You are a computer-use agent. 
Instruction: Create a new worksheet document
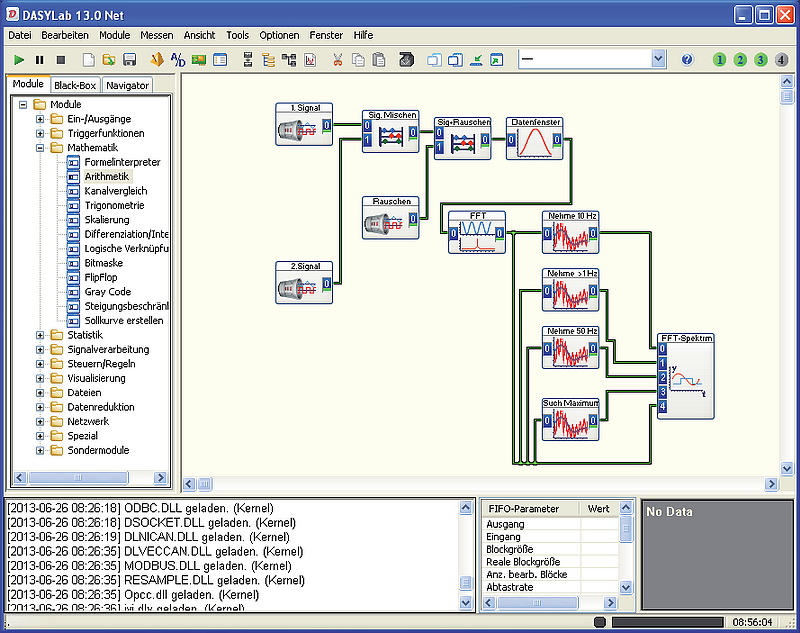(89, 60)
